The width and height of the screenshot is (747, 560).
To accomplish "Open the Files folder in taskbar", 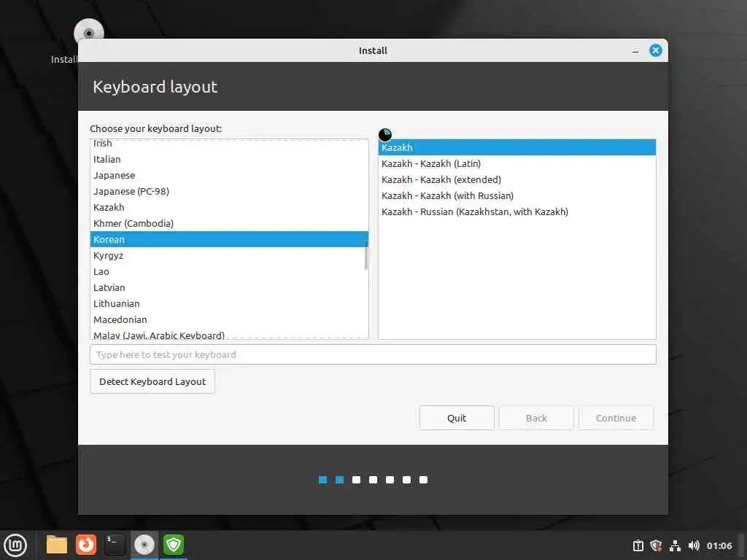I will pyautogui.click(x=57, y=545).
